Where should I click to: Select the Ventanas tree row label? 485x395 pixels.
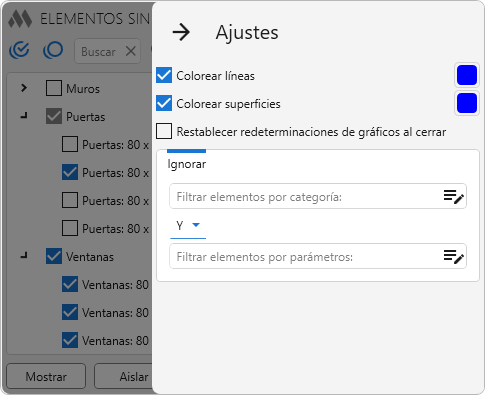coord(90,257)
